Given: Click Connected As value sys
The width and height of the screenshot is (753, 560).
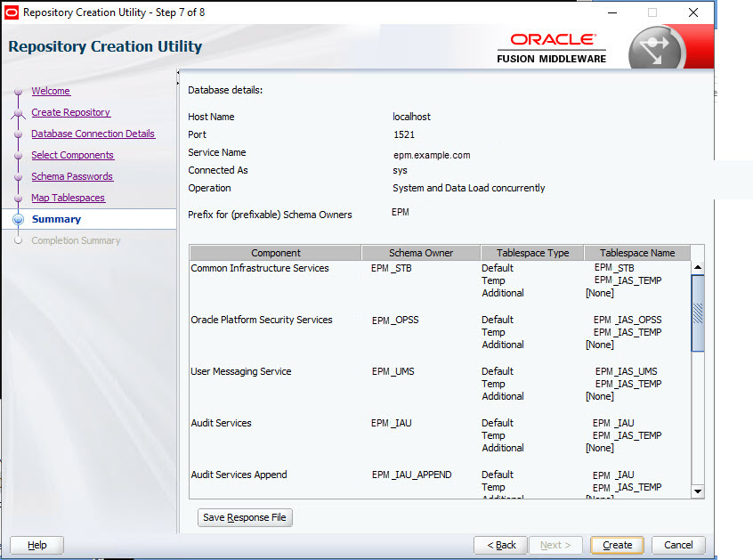Looking at the screenshot, I should 400,171.
